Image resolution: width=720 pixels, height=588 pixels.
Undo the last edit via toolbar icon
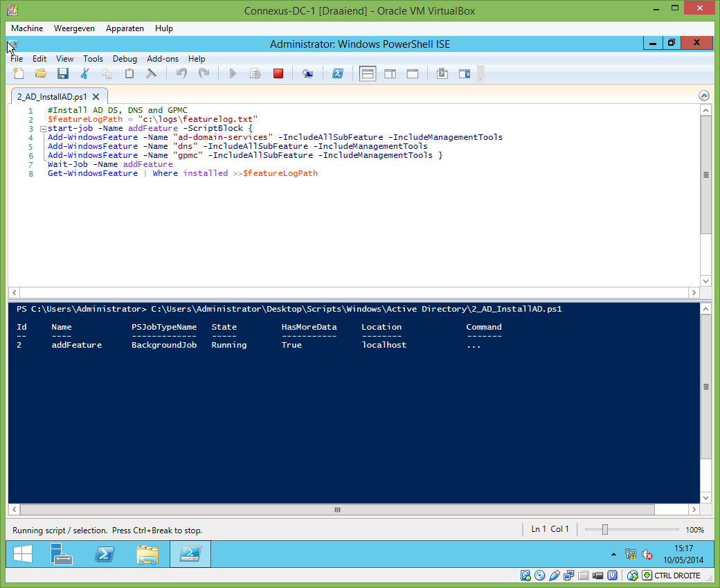[x=181, y=73]
